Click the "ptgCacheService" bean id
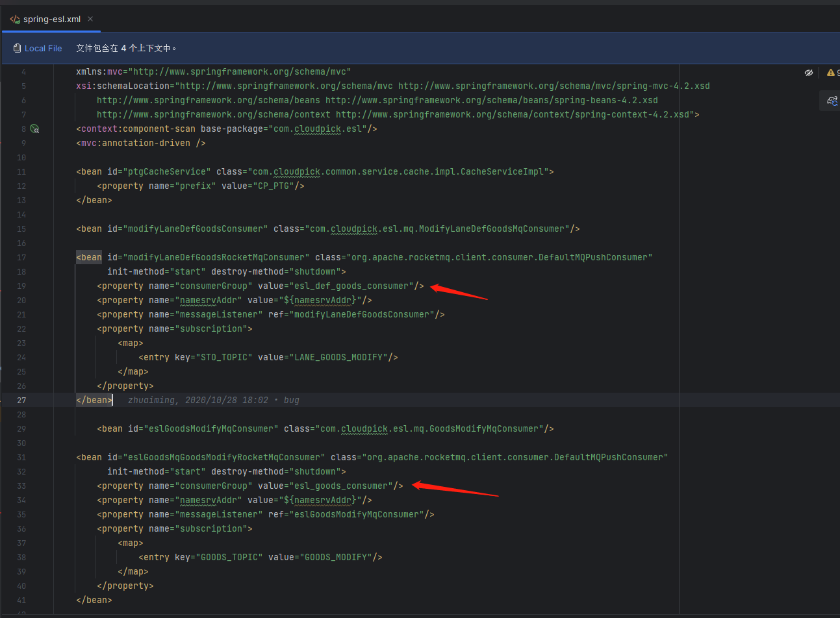Screen dimensions: 840x618 (x=167, y=171)
